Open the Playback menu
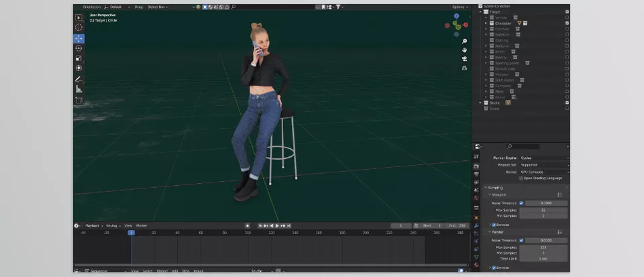 click(x=94, y=226)
